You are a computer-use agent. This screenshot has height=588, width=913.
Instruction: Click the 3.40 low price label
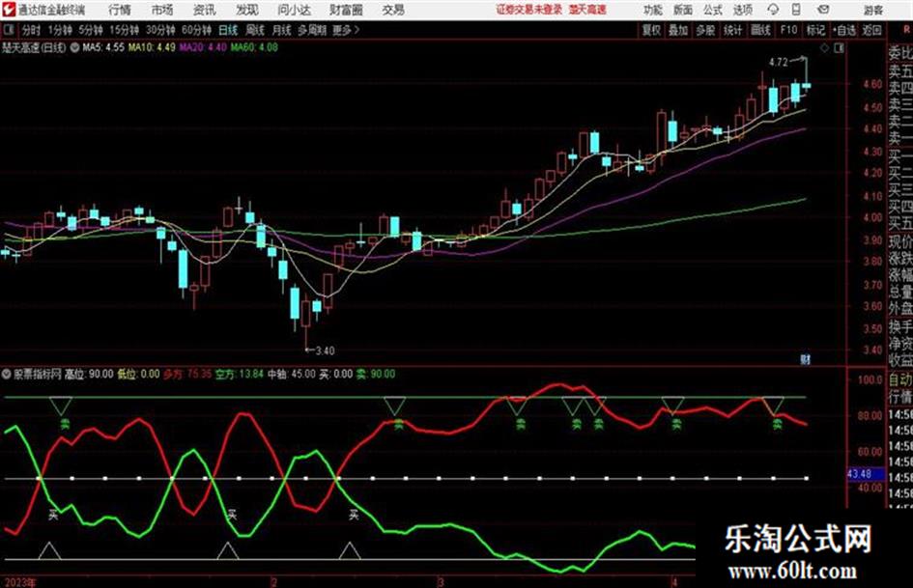tap(325, 350)
